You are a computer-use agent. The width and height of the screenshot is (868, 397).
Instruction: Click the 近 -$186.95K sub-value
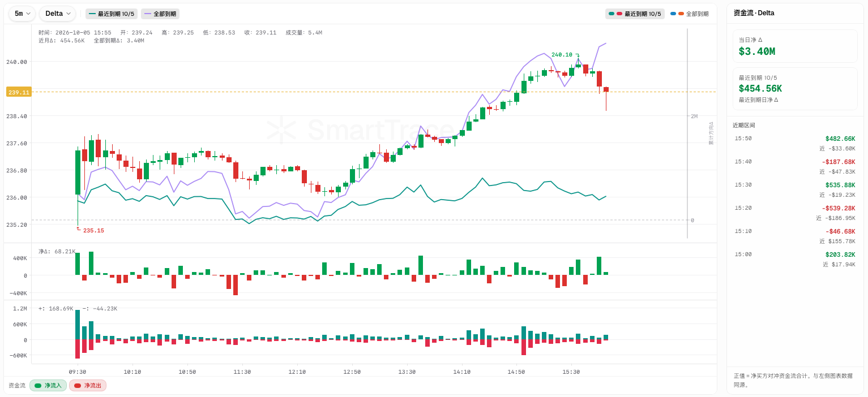click(836, 218)
